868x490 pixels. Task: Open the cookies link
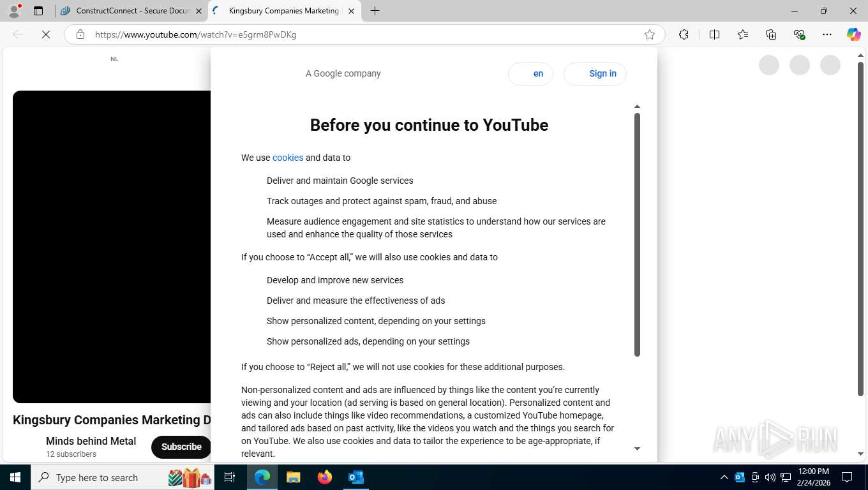tap(288, 158)
